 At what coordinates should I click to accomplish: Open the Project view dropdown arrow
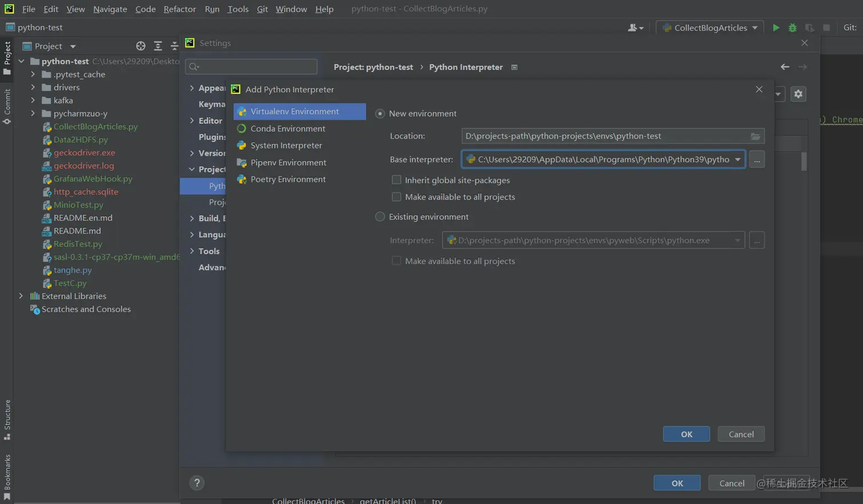[x=72, y=46]
